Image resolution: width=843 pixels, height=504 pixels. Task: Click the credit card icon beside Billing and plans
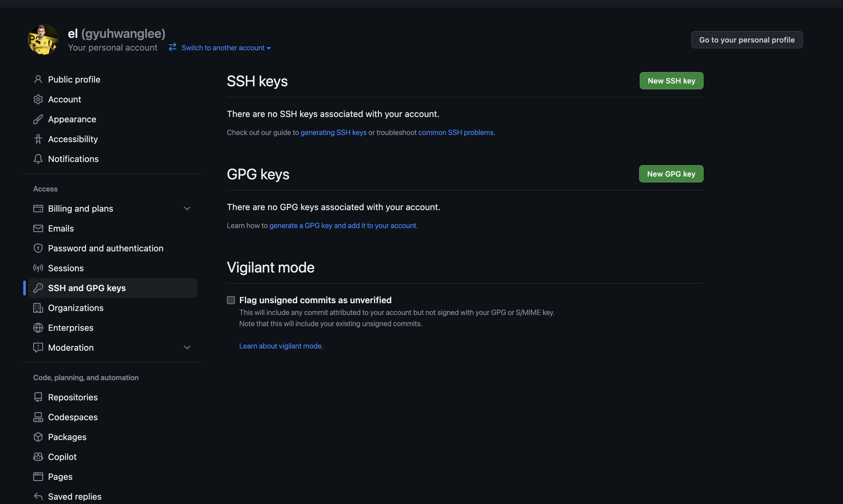click(x=38, y=209)
